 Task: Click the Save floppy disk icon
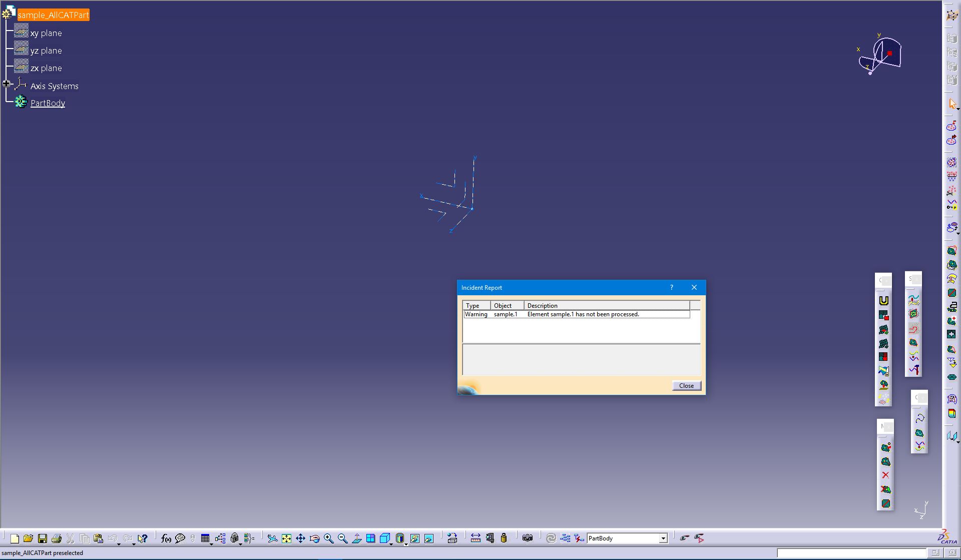click(x=43, y=538)
